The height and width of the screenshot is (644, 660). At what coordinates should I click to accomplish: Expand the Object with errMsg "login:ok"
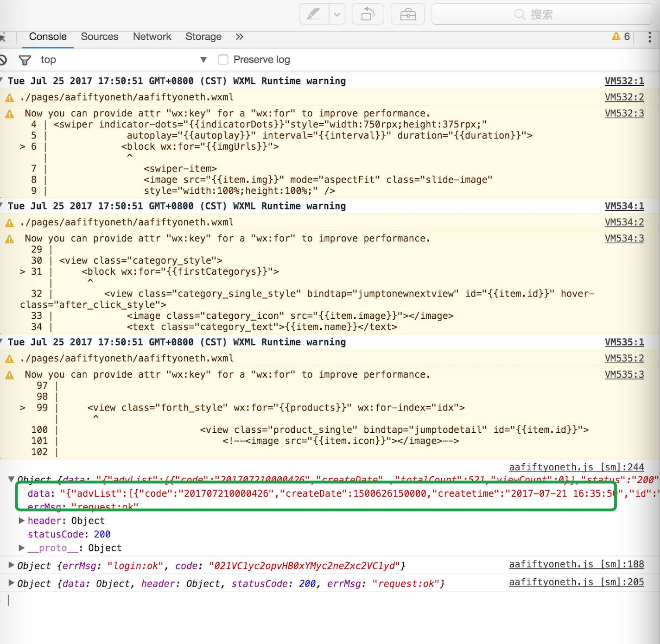click(x=11, y=565)
